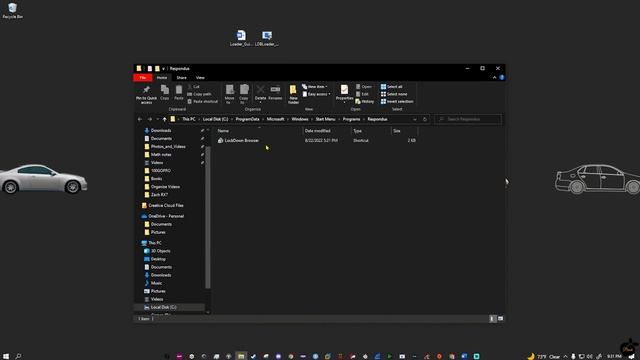Click the Properties checkmark icon
640x360 pixels.
tap(344, 89)
